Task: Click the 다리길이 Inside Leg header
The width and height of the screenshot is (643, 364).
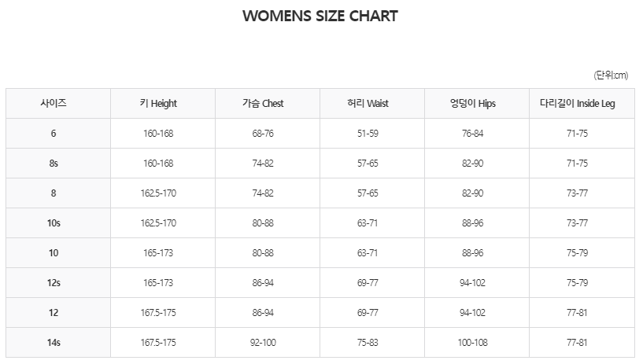Action: pyautogui.click(x=577, y=103)
